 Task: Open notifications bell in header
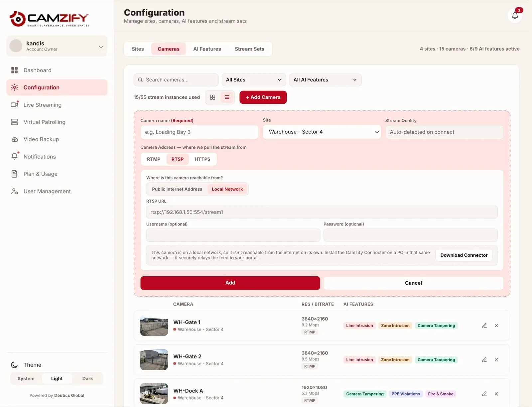[x=515, y=16]
